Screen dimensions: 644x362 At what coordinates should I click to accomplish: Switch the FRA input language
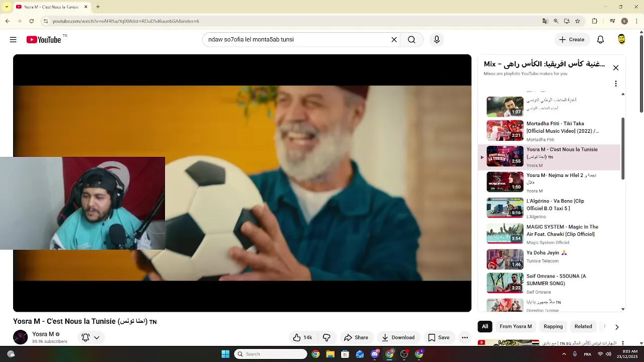click(x=588, y=354)
